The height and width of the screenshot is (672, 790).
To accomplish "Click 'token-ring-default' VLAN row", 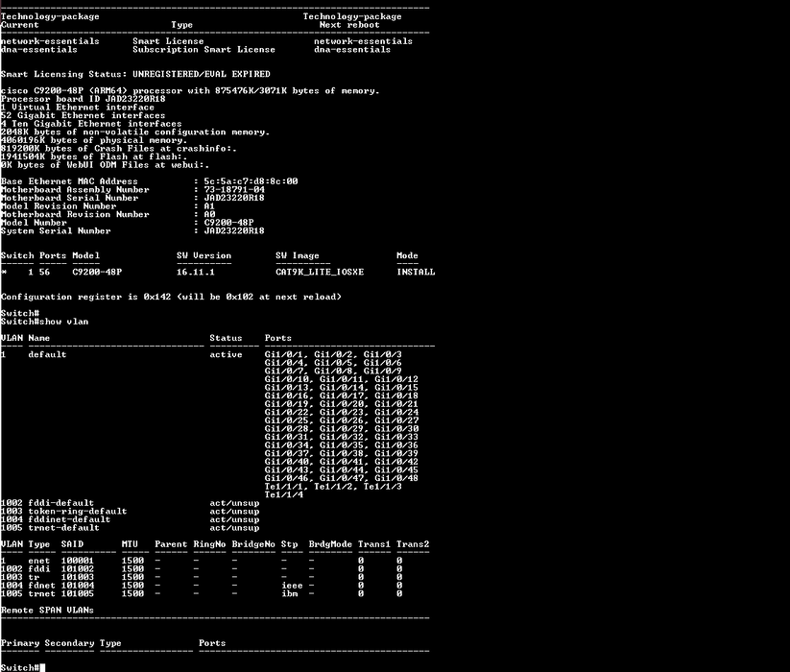I will click(x=130, y=512).
